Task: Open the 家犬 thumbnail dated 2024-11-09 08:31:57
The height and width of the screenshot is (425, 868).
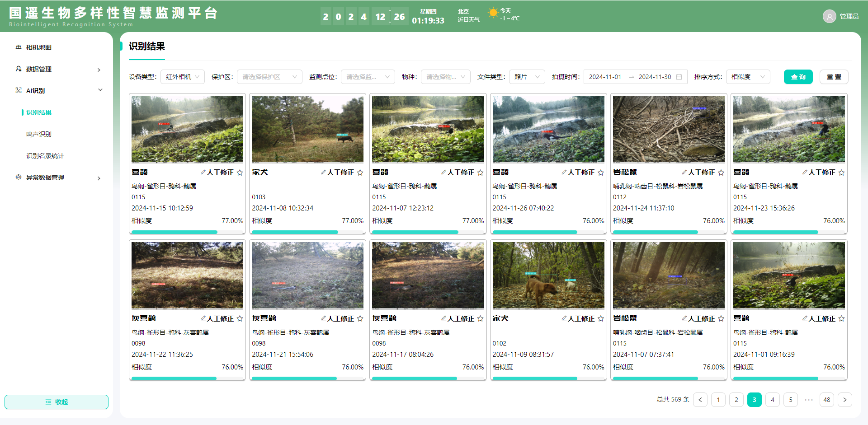Action: coord(548,276)
